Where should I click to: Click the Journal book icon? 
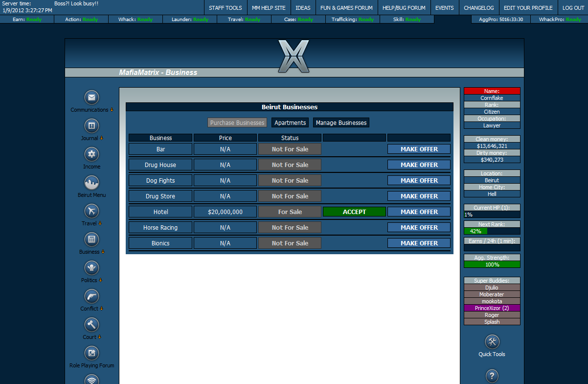[x=91, y=126]
